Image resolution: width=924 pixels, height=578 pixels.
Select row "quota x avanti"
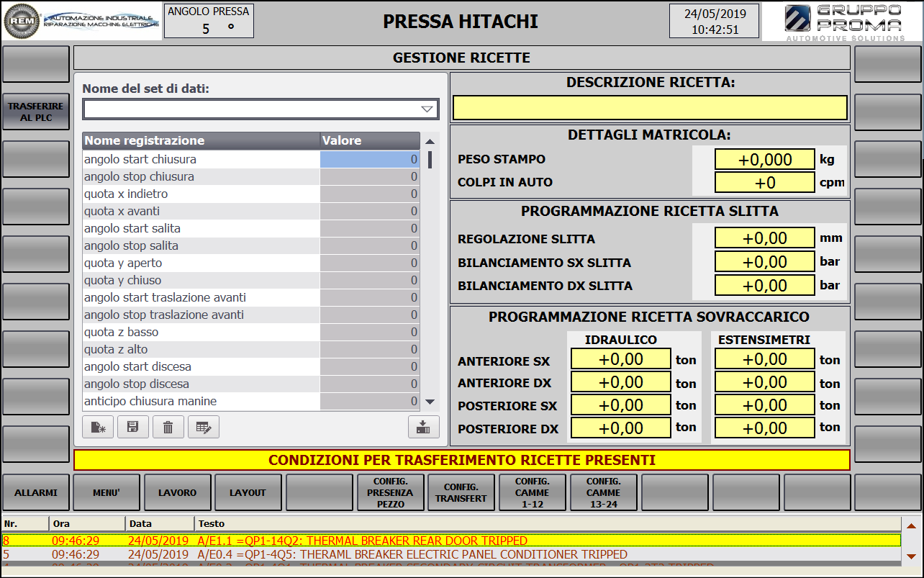click(251, 211)
